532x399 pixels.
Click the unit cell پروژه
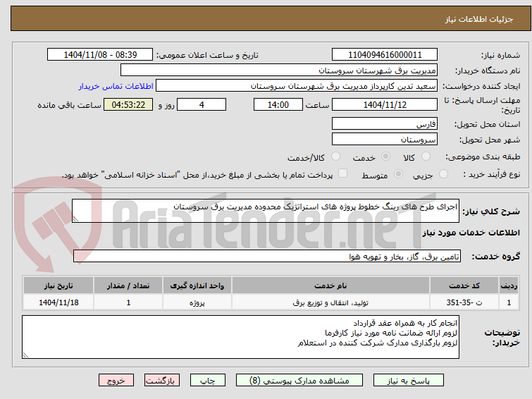[x=197, y=302]
